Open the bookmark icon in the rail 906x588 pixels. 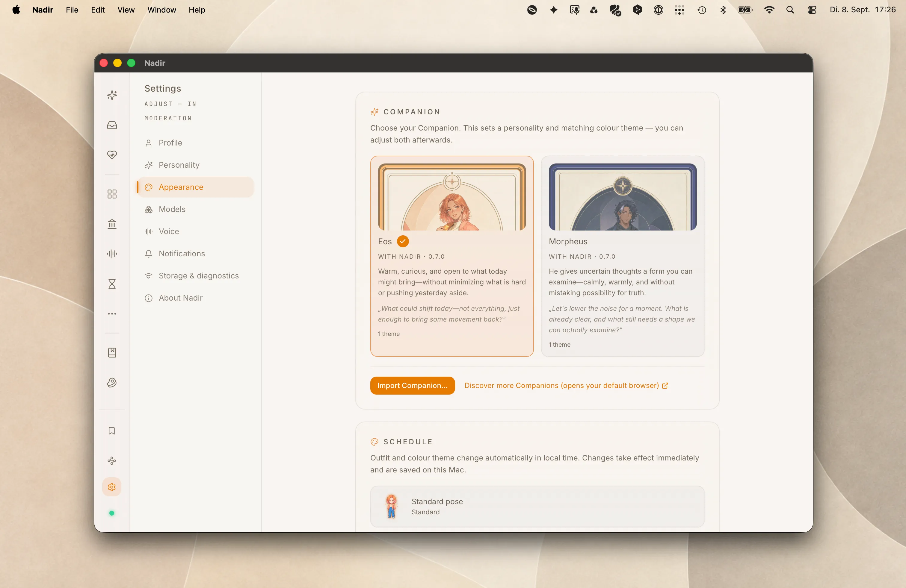click(x=112, y=431)
